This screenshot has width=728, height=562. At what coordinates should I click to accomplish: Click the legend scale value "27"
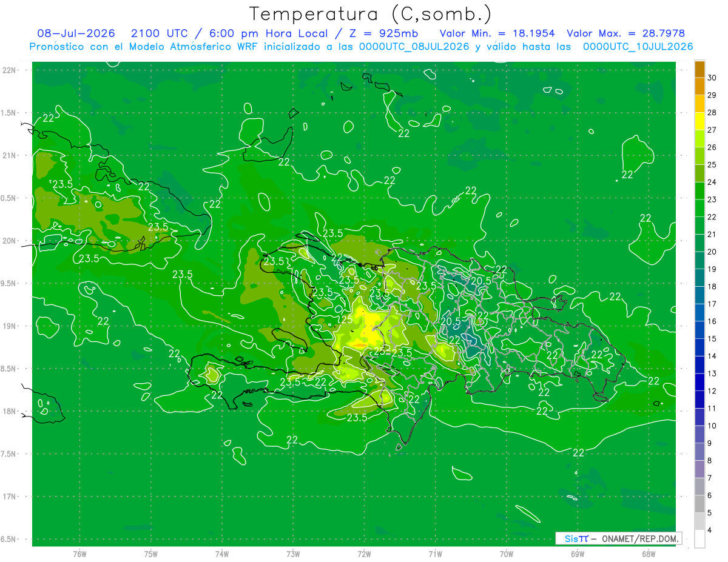pos(712,130)
